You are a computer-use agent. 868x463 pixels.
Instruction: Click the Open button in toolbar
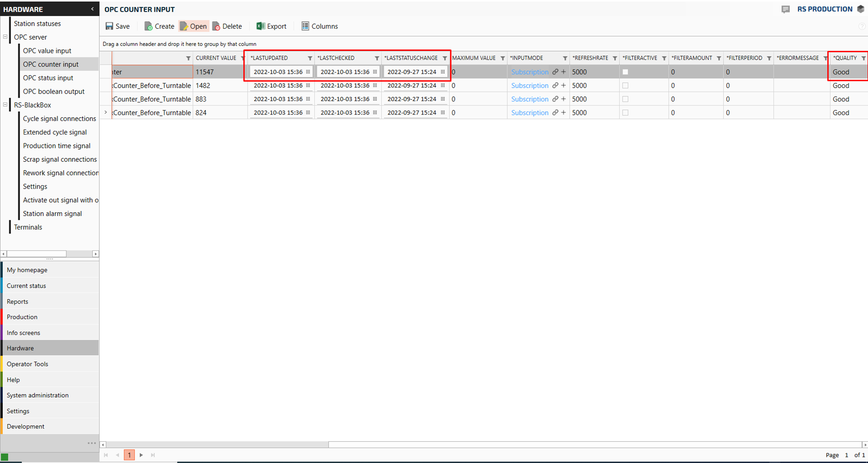(194, 26)
